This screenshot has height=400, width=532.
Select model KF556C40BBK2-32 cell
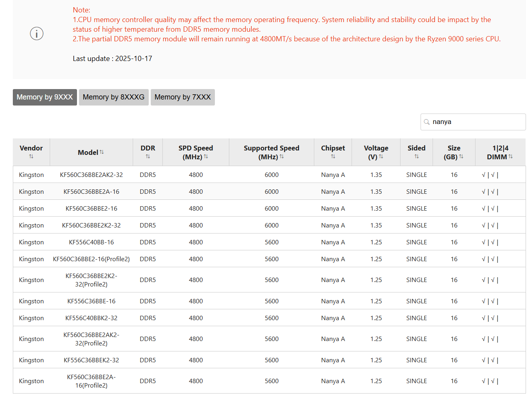(91, 318)
